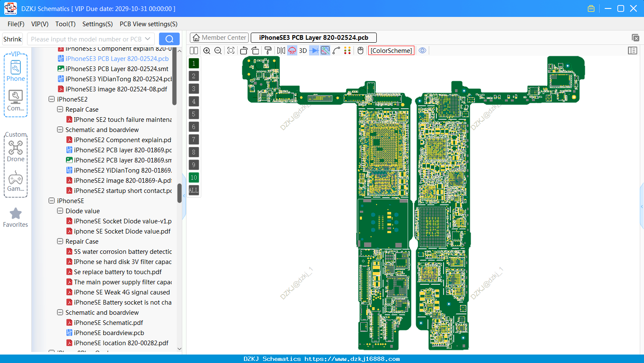Open iPhoneSE boardview.pcb
Image resolution: width=644 pixels, height=363 pixels.
(x=105, y=333)
